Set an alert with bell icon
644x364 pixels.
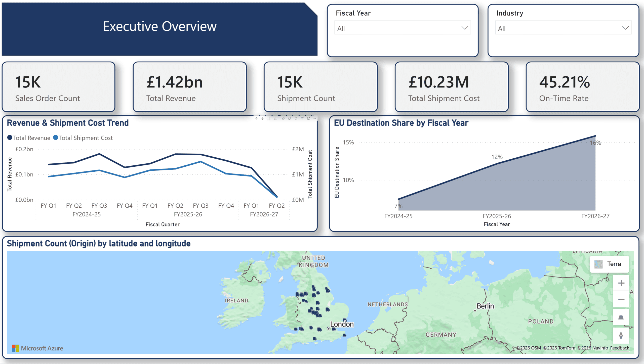coord(296,118)
